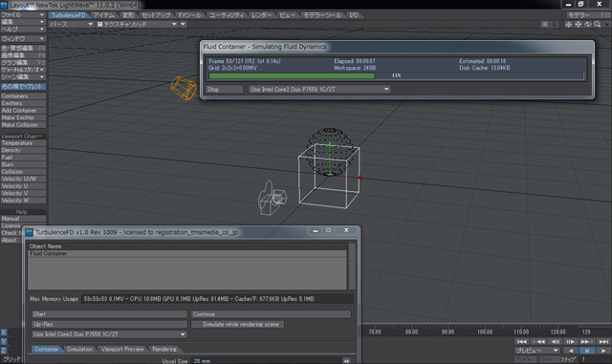Open the ヘルプ dropdown menu
Viewport: 612px width, 364px height.
pos(23,30)
